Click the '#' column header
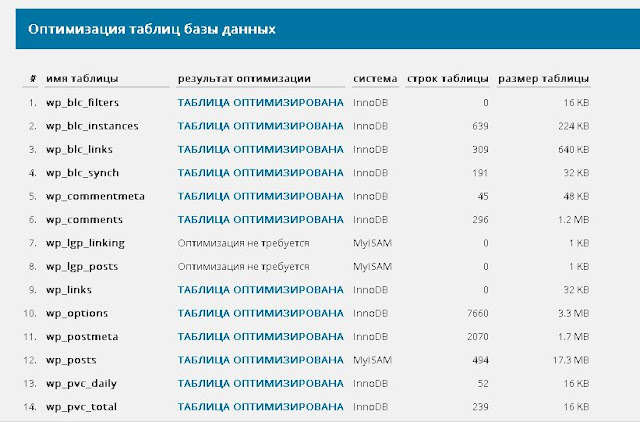 click(33, 78)
